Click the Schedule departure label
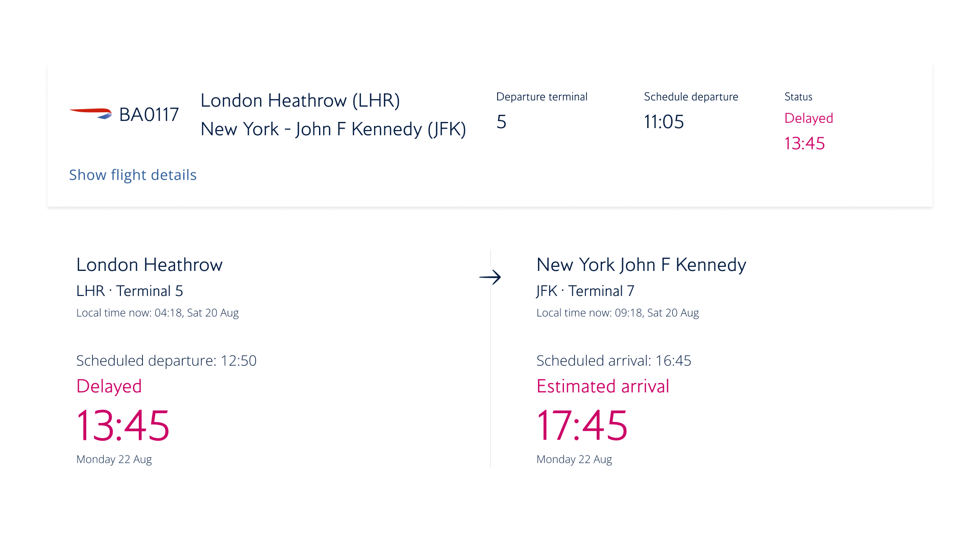The width and height of the screenshot is (980, 551). tap(691, 97)
